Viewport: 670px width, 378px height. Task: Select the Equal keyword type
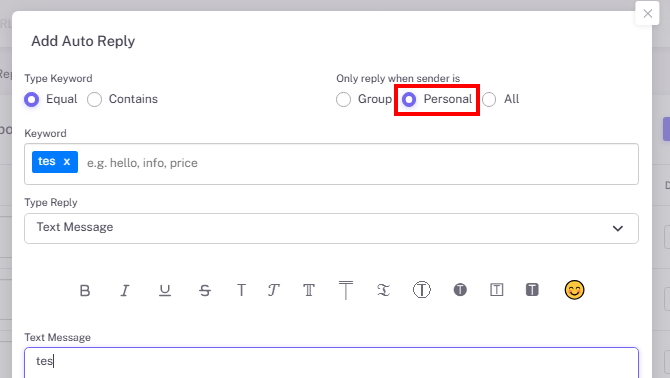[x=50, y=99]
